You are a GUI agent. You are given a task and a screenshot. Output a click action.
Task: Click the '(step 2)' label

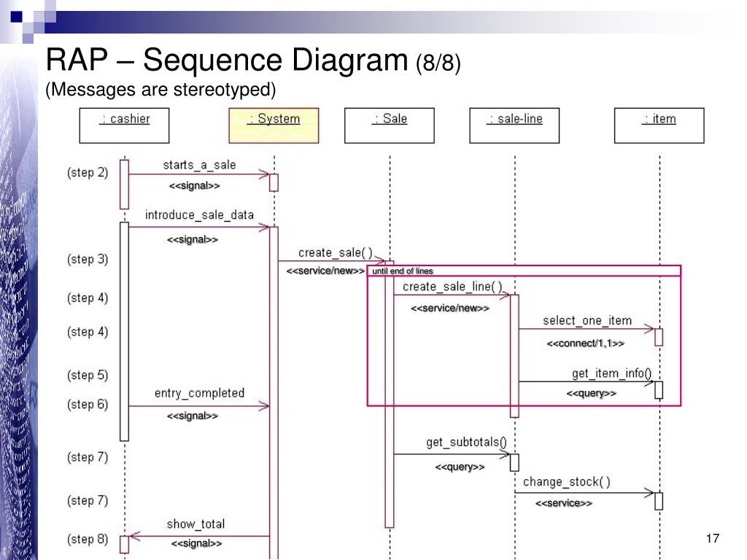88,172
